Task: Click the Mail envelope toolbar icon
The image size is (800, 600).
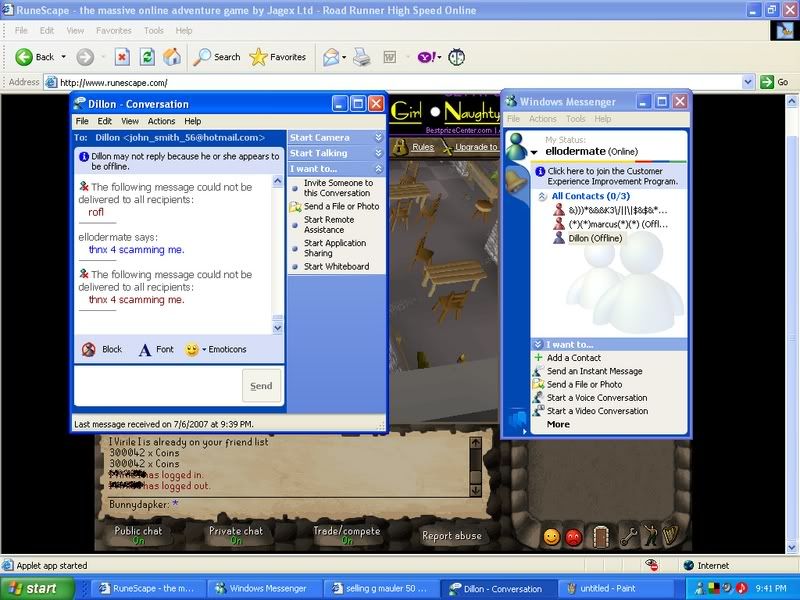Action: tap(331, 57)
